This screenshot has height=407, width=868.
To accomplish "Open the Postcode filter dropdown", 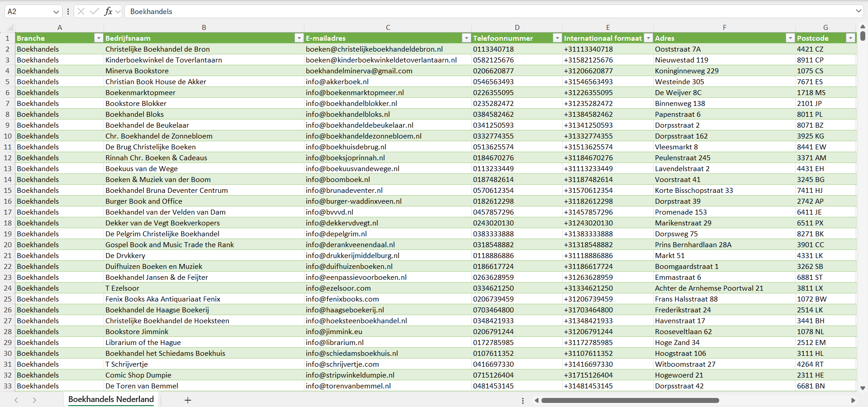I will pos(850,38).
